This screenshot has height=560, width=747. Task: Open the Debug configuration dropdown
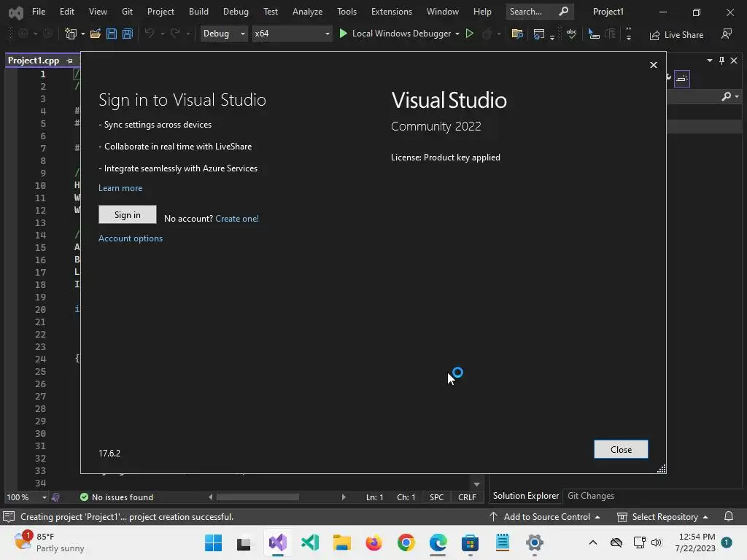224,34
